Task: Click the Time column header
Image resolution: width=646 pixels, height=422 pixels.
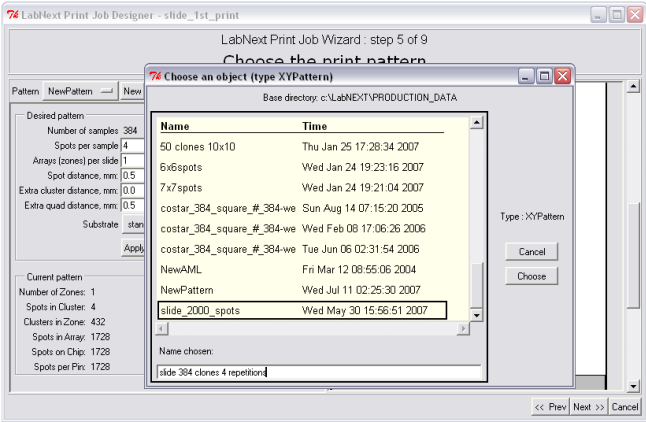Action: coord(314,126)
